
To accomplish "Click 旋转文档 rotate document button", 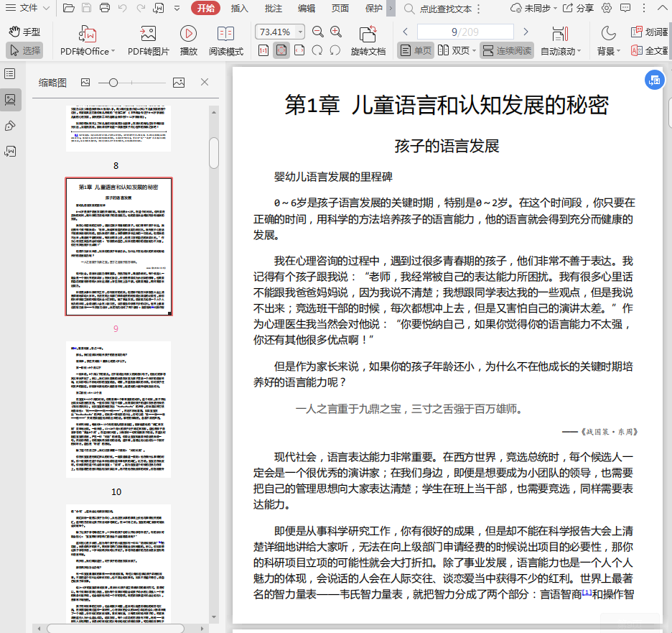I will 368,41.
